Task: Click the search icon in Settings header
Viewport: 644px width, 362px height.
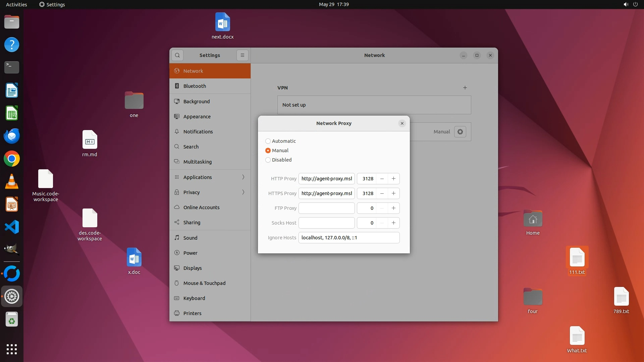Action: coord(177,55)
